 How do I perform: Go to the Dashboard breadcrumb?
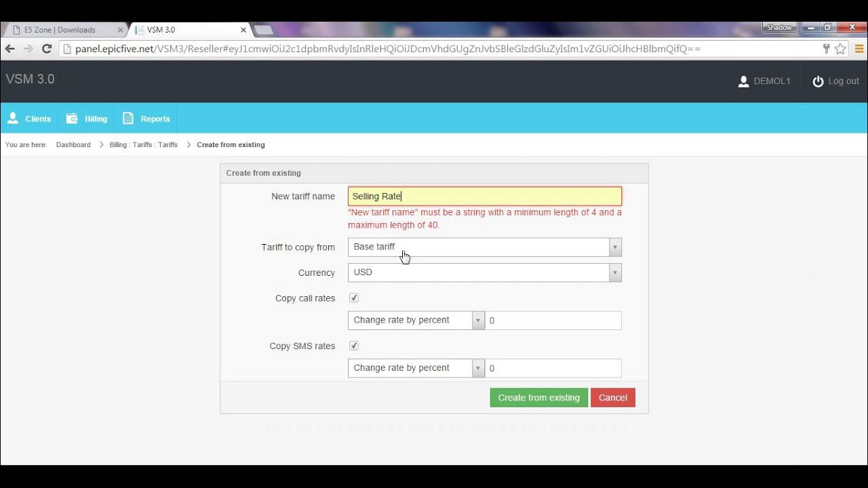tap(73, 145)
